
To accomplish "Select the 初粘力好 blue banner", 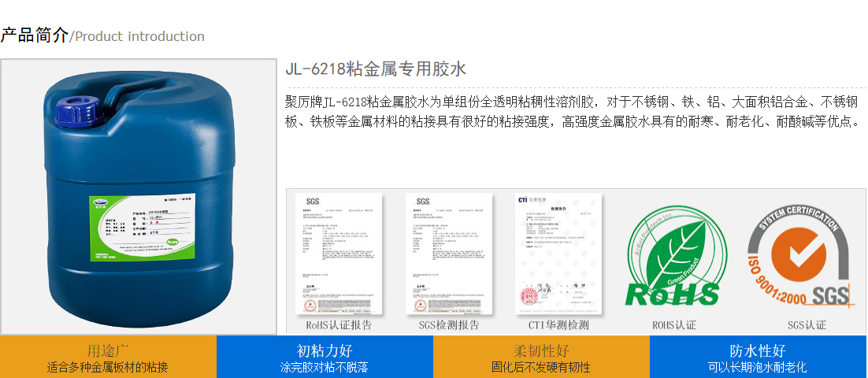I will (x=325, y=357).
